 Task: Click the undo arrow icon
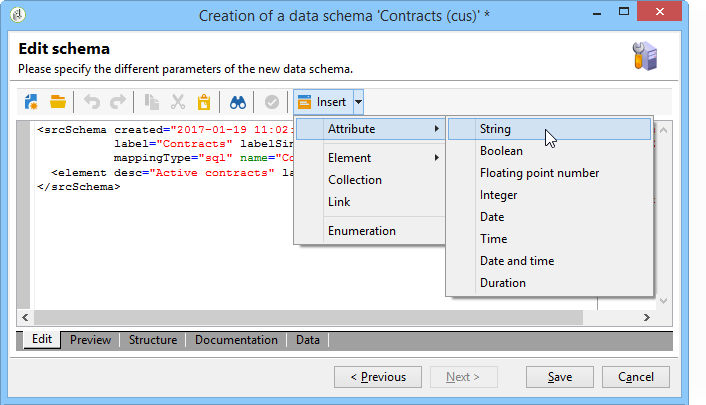pyautogui.click(x=93, y=102)
